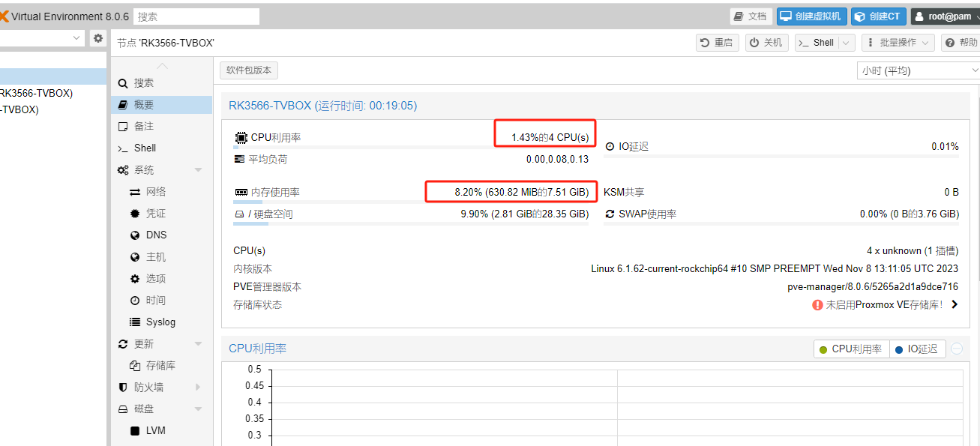Screen dimensions: 980x446
Task: Open the 批量操作 bulk actions menu
Action: pyautogui.click(x=898, y=43)
